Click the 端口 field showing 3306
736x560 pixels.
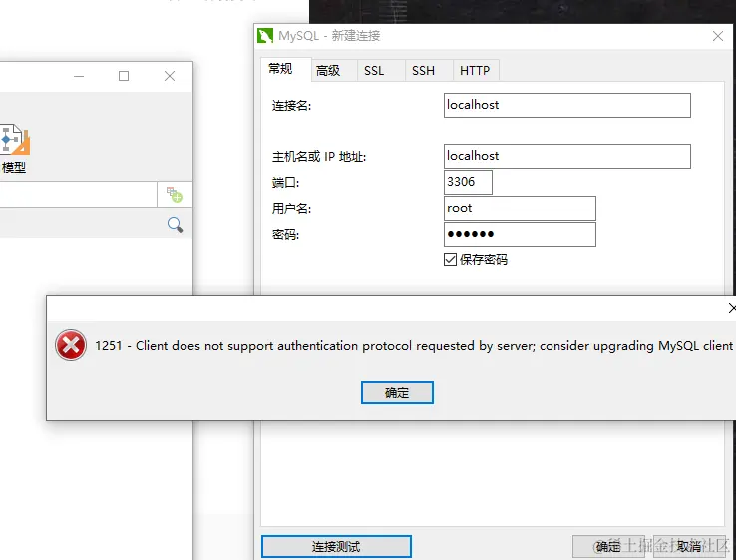coord(468,182)
